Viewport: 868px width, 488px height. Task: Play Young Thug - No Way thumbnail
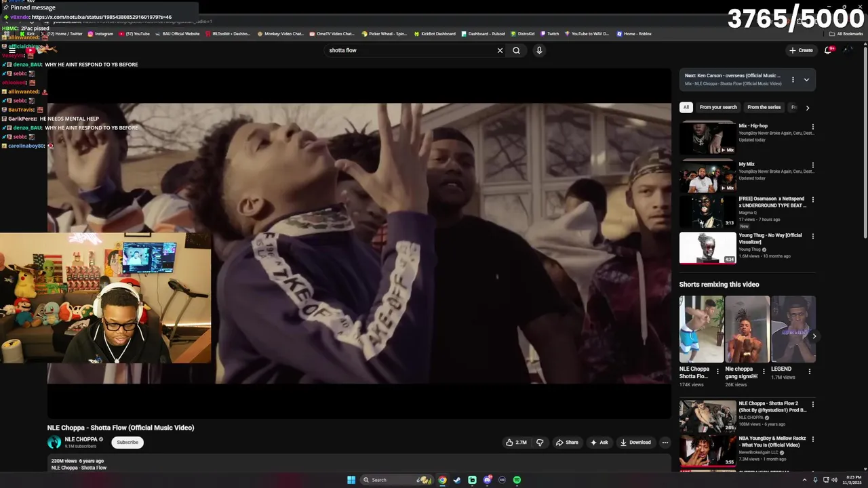(707, 248)
